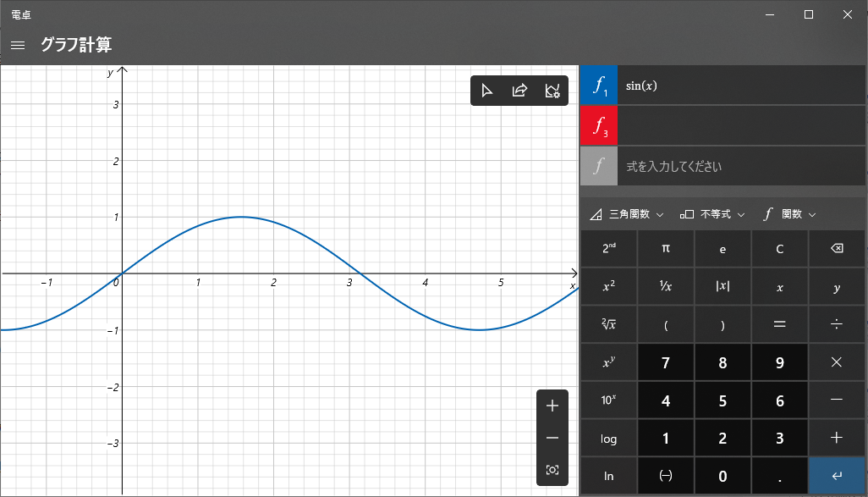
Task: Click the subtraction minus key
Action: click(x=837, y=400)
